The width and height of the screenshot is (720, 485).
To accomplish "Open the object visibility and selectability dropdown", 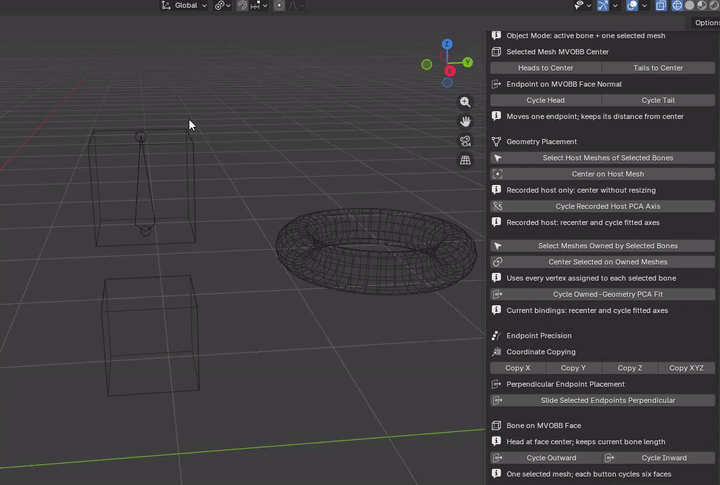I will [583, 6].
